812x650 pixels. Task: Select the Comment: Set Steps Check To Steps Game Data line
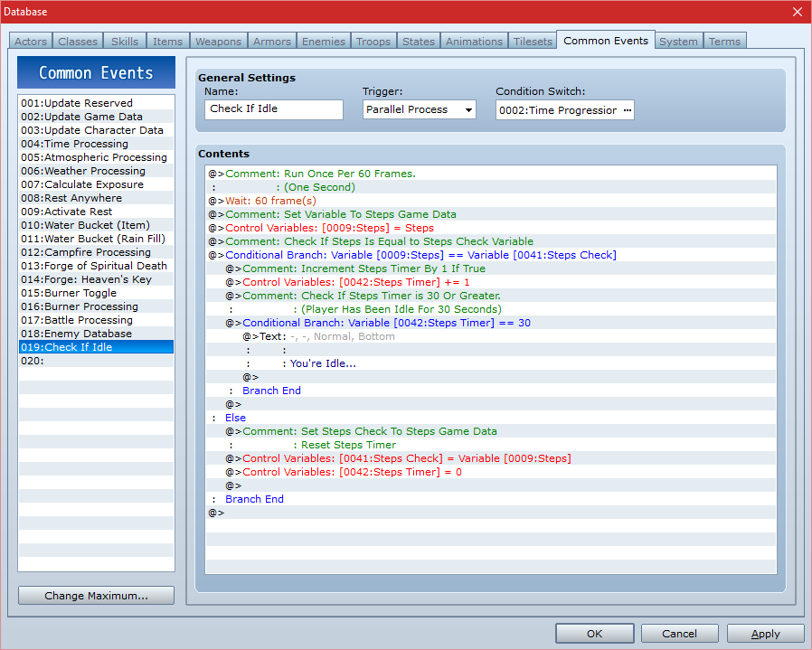pos(491,431)
